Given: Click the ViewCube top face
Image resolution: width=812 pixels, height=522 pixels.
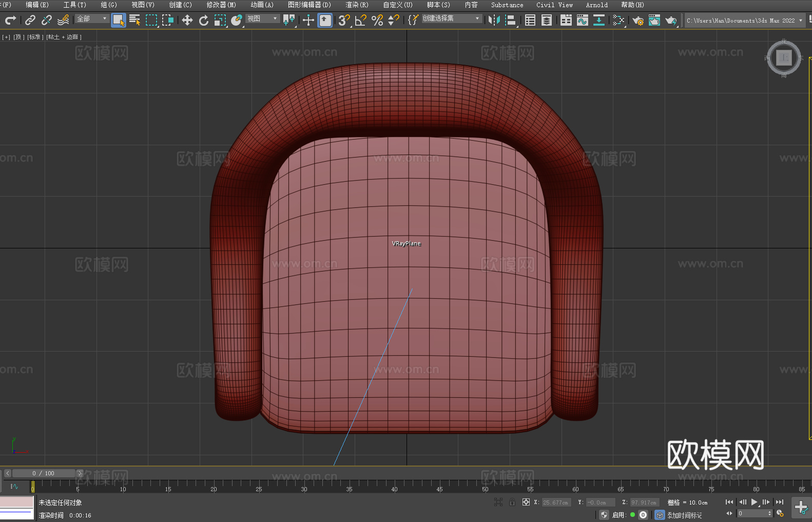Looking at the screenshot, I should coord(784,58).
